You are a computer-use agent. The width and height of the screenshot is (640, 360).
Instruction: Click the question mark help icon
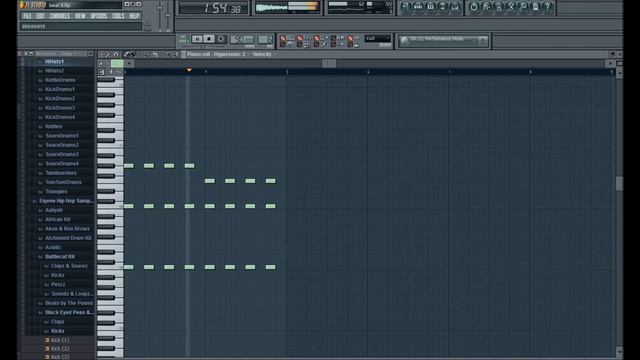pos(547,7)
